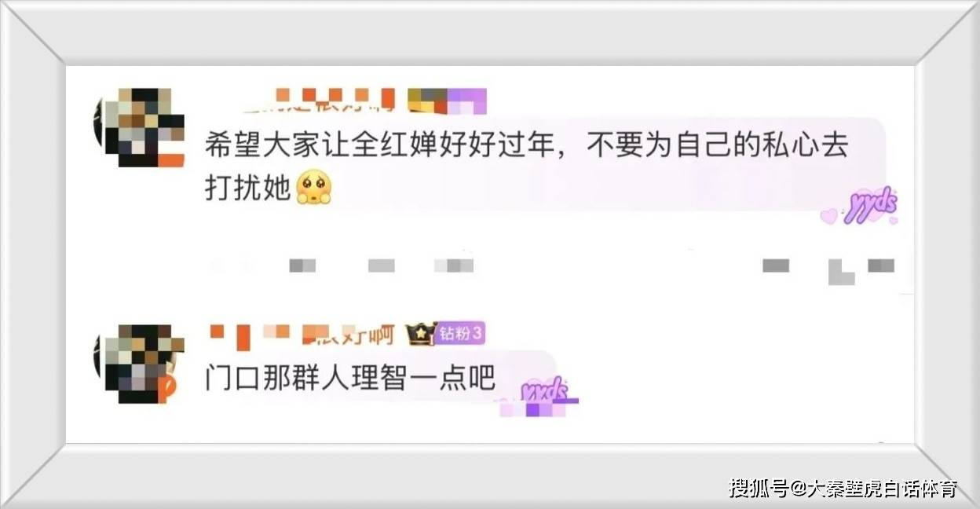This screenshot has width=980, height=509.
Task: Tap the second blurred label under first comment
Action: click(x=381, y=265)
